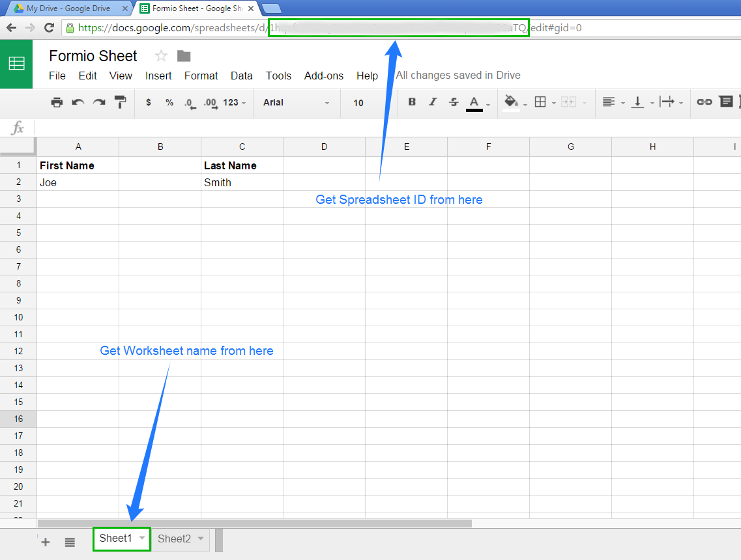
Task: Open the Tools menu
Action: [278, 76]
